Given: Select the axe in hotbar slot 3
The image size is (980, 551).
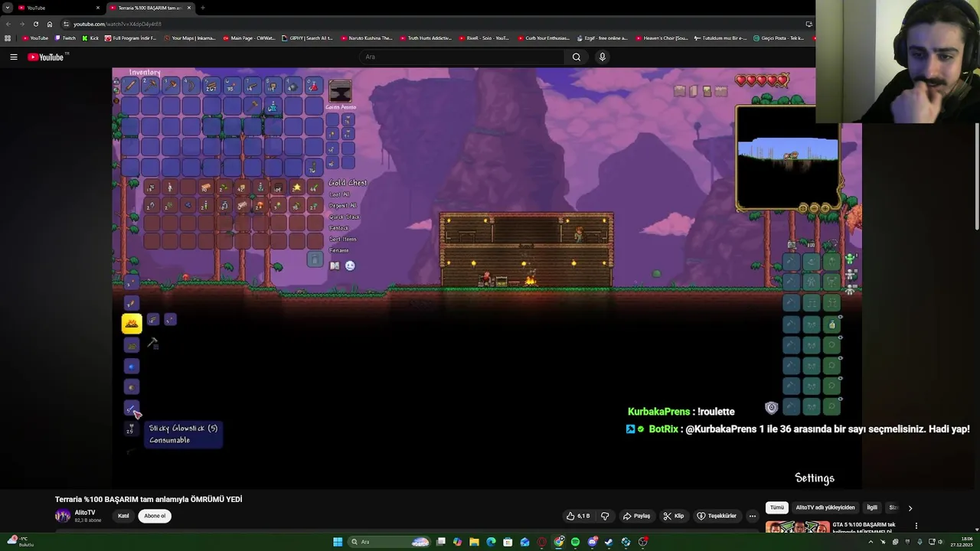Looking at the screenshot, I should pyautogui.click(x=171, y=86).
